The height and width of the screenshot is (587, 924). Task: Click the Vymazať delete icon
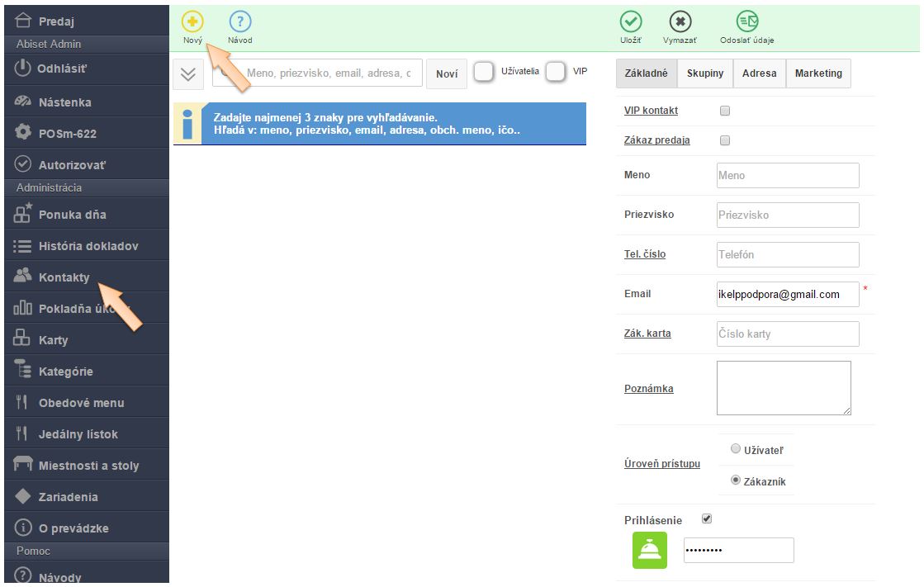(680, 22)
